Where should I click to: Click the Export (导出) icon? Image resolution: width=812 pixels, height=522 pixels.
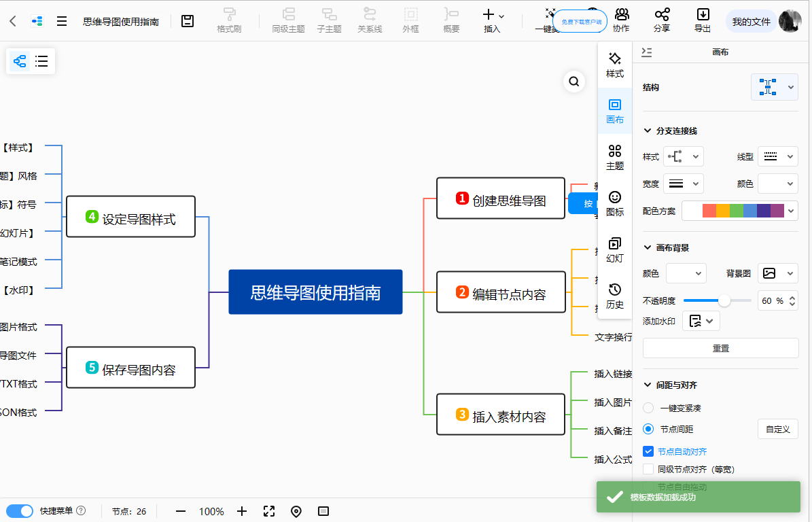click(703, 20)
